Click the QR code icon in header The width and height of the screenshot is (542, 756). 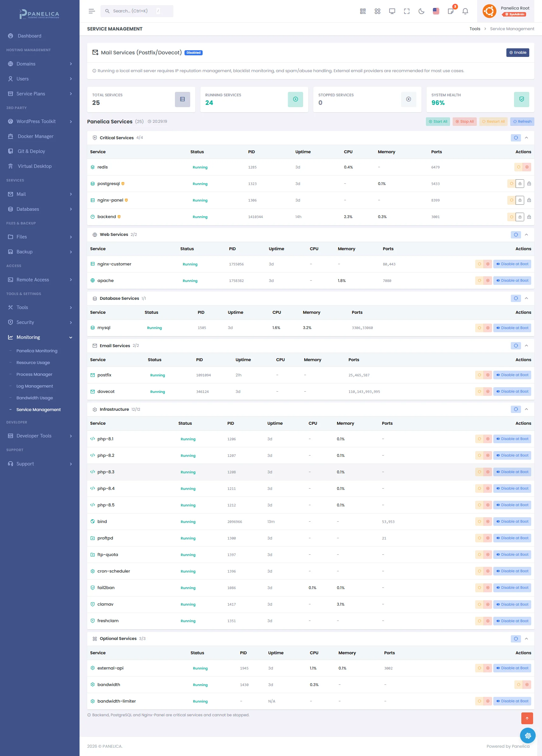(x=363, y=11)
